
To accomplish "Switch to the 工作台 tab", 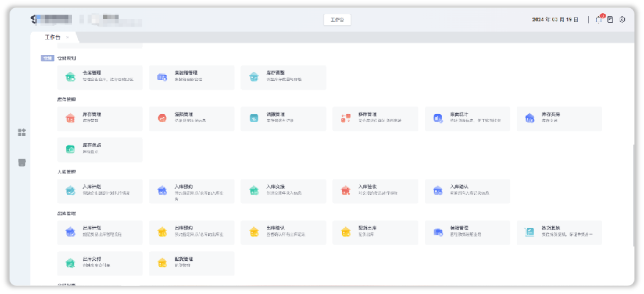I will pyautogui.click(x=53, y=37).
